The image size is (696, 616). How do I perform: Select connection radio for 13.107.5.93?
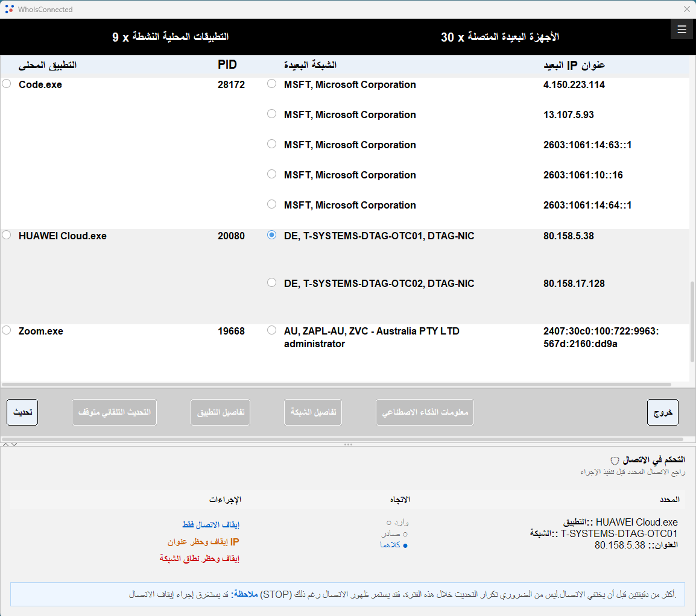click(x=271, y=114)
